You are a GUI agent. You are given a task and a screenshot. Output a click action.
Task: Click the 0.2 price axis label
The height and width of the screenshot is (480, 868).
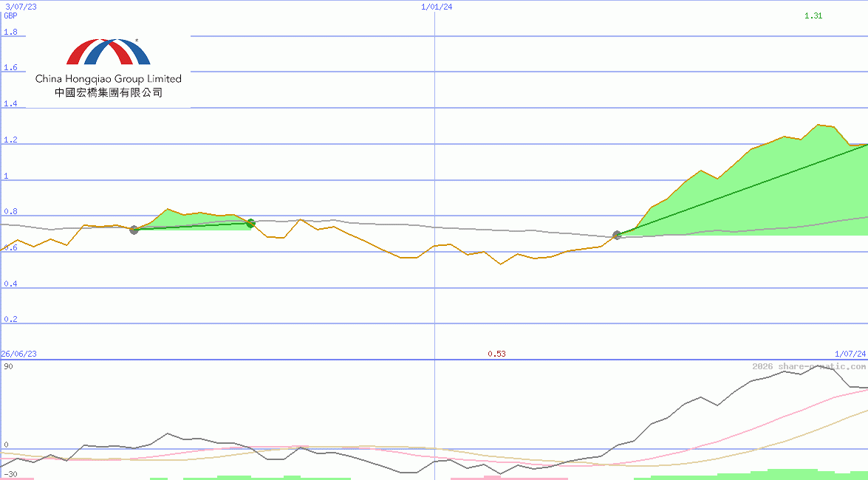10,320
